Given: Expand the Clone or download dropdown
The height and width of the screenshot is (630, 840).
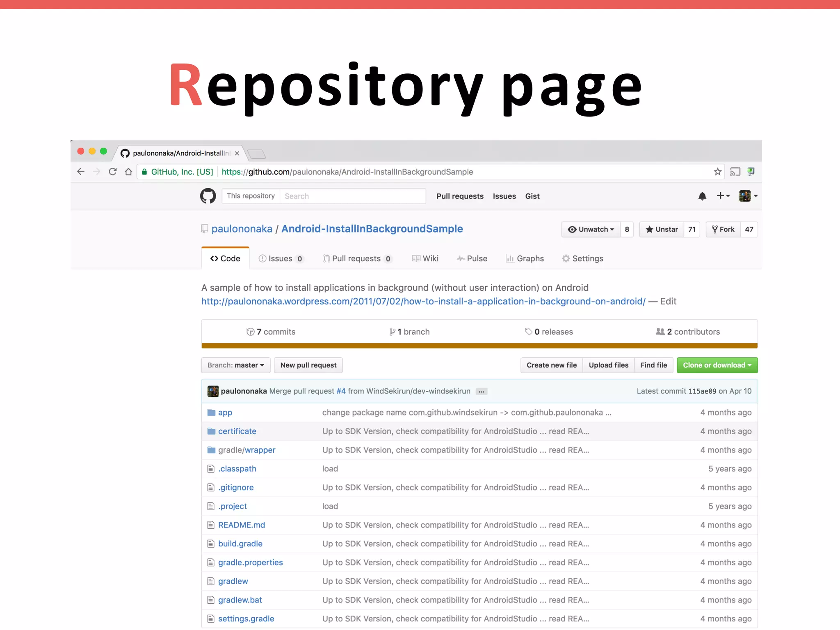Looking at the screenshot, I should tap(717, 365).
